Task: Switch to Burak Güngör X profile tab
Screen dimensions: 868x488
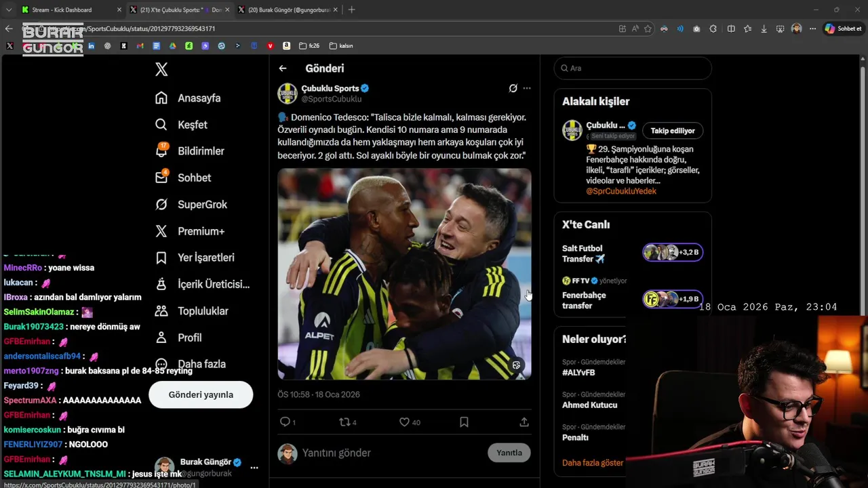Action: pyautogui.click(x=288, y=9)
